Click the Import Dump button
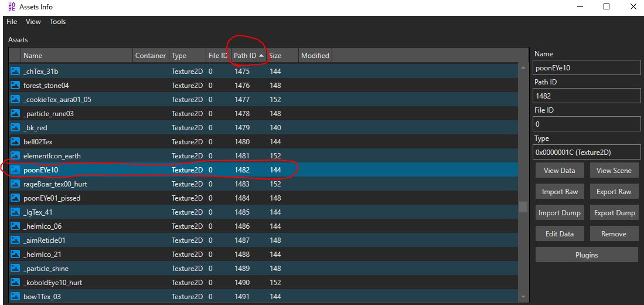644x305 pixels. [x=560, y=213]
